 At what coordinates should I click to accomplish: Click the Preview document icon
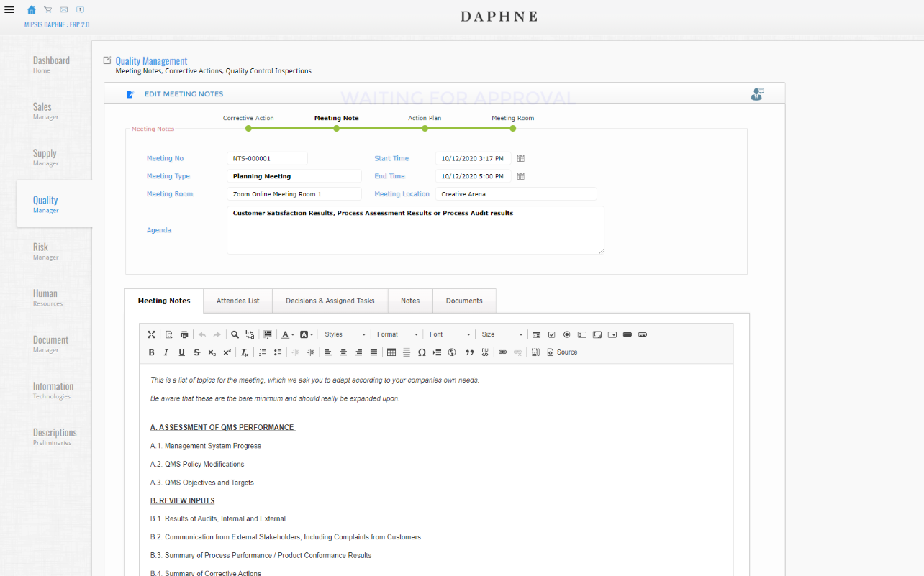coord(169,334)
